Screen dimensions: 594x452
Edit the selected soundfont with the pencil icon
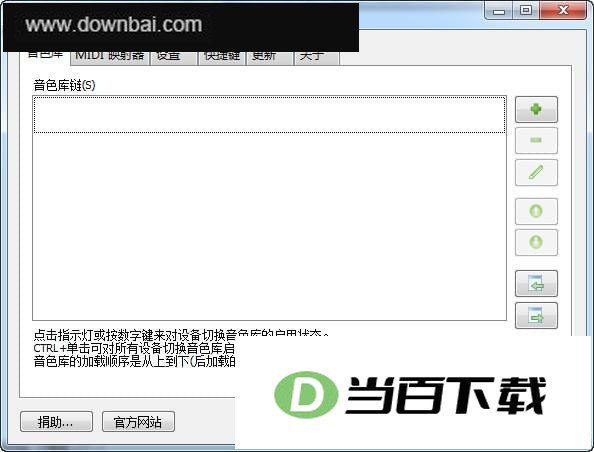tap(536, 172)
